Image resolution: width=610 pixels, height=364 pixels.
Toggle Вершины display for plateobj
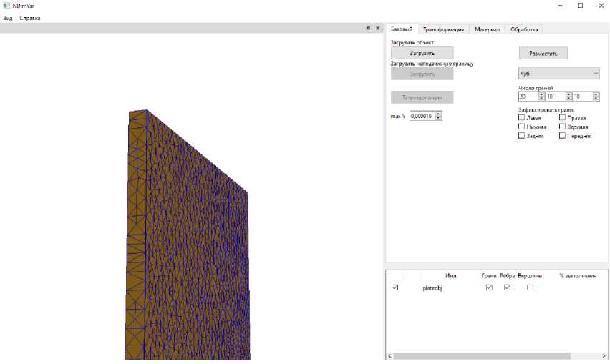click(x=530, y=287)
